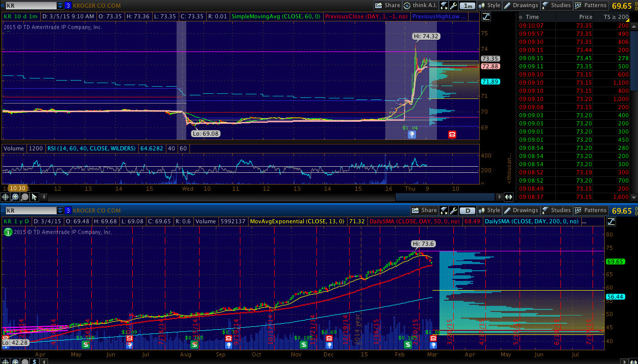This screenshot has height=364, width=638.
Task: Open the 1m timeframe selector
Action: tap(467, 6)
